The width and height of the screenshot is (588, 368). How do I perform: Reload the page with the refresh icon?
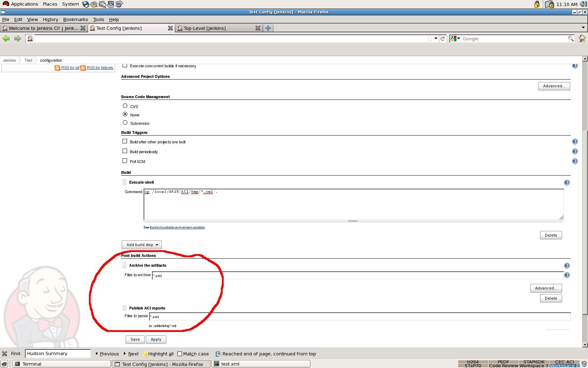point(442,39)
